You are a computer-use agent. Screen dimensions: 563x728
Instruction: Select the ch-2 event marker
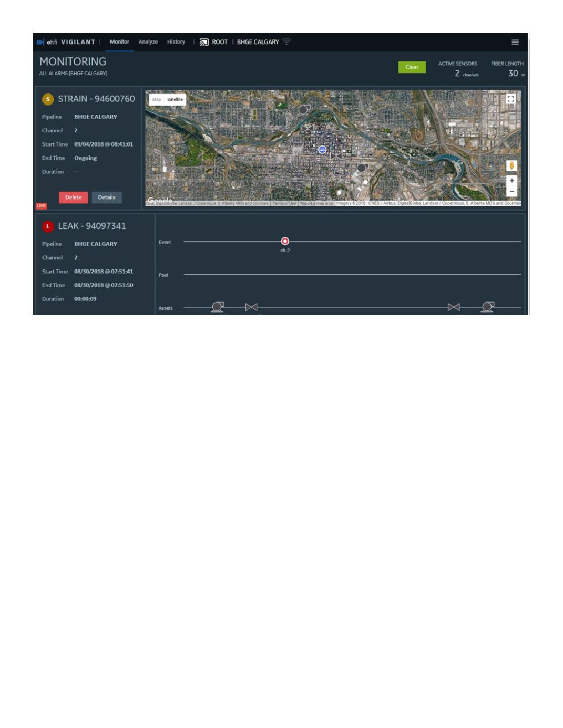pos(285,241)
